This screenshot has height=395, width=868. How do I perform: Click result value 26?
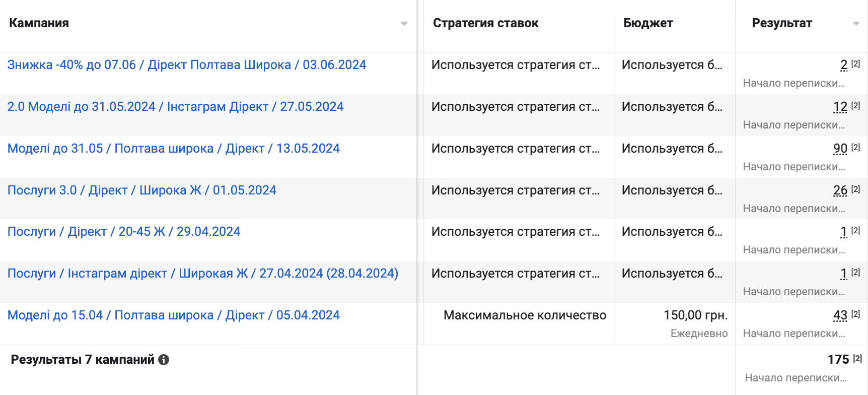(840, 190)
